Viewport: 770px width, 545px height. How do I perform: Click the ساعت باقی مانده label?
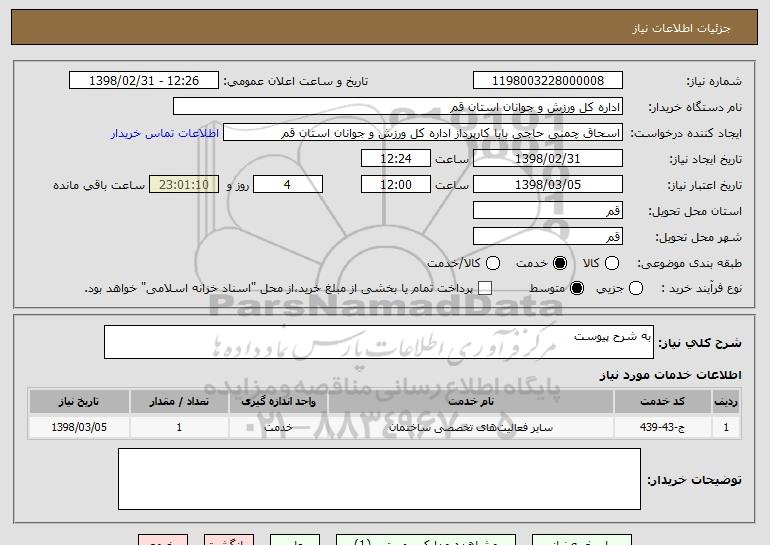point(99,185)
